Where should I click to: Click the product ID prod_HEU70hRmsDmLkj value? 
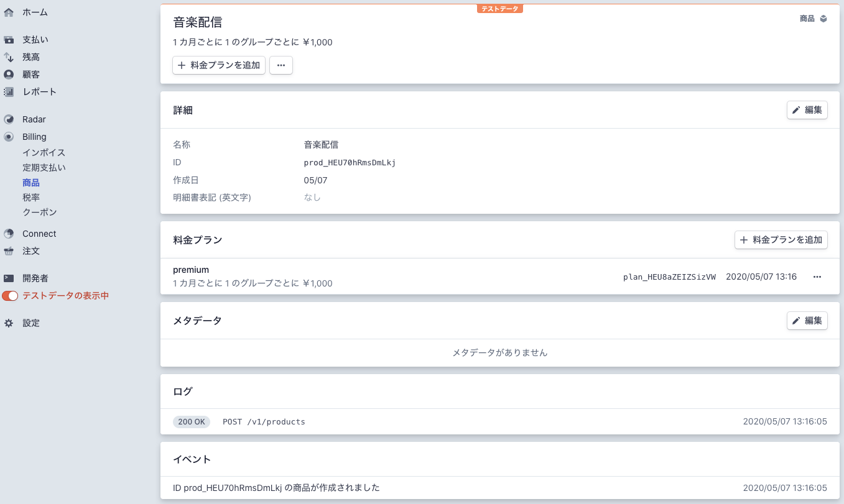(350, 163)
